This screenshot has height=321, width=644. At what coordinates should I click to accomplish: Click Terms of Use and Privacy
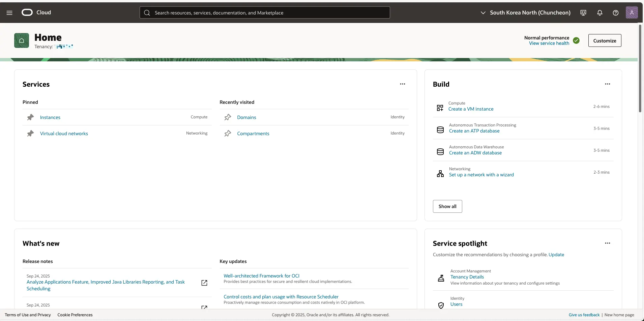(x=28, y=315)
